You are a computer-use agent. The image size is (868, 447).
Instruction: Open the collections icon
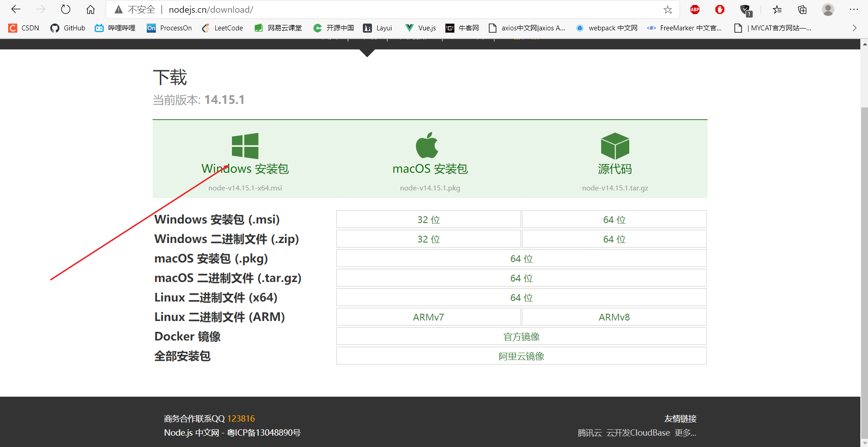802,10
